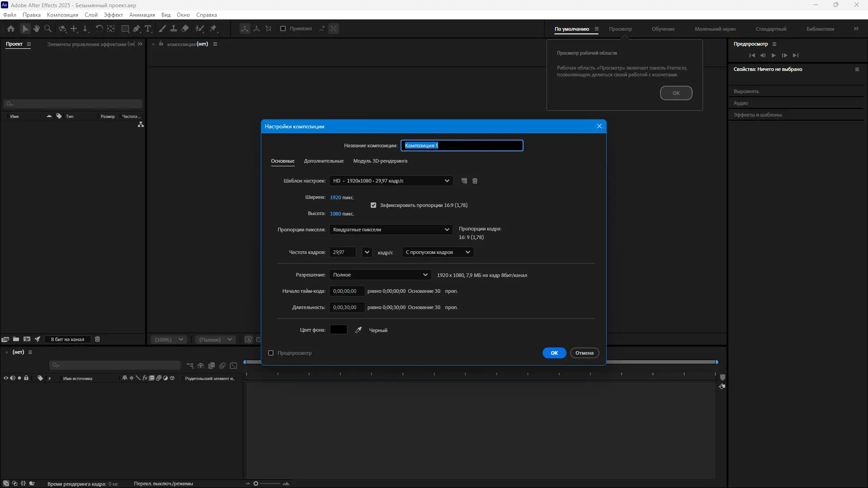Click the save preset icon
The width and height of the screenshot is (868, 488).
click(464, 181)
